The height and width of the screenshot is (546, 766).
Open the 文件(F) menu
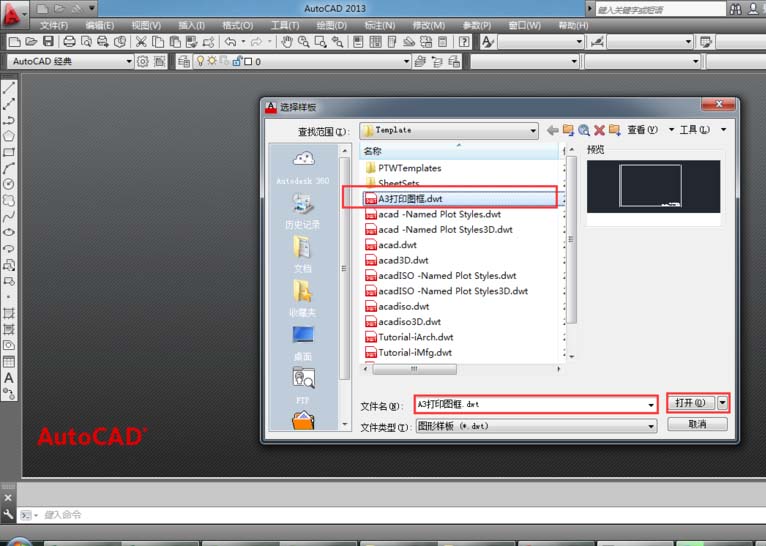tap(54, 25)
